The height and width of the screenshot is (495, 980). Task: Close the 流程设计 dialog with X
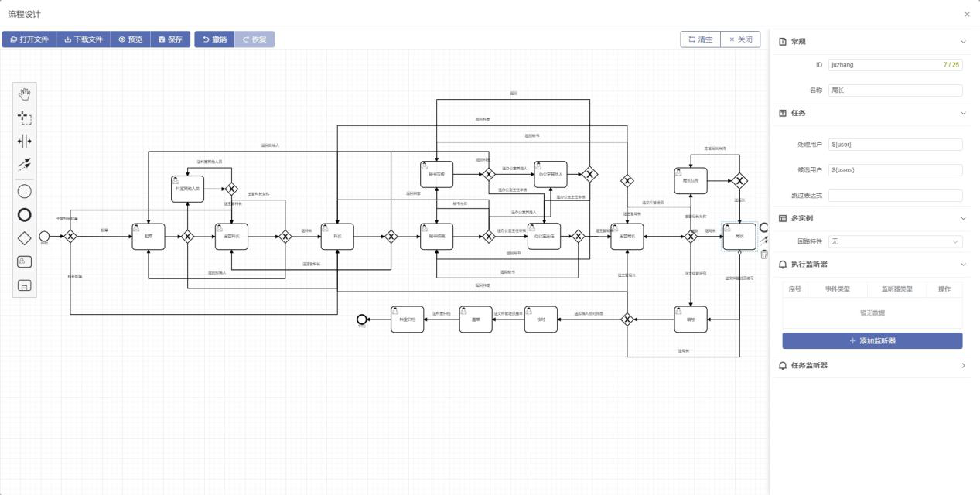point(967,14)
